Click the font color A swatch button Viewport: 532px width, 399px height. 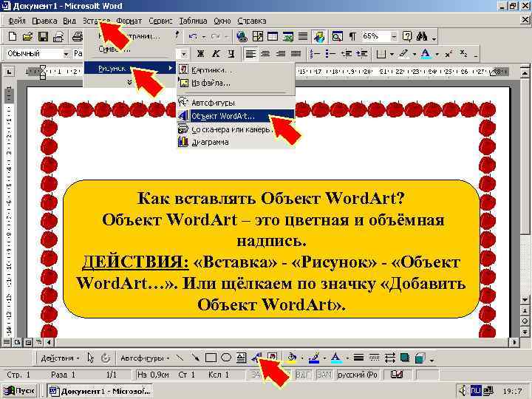point(425,54)
